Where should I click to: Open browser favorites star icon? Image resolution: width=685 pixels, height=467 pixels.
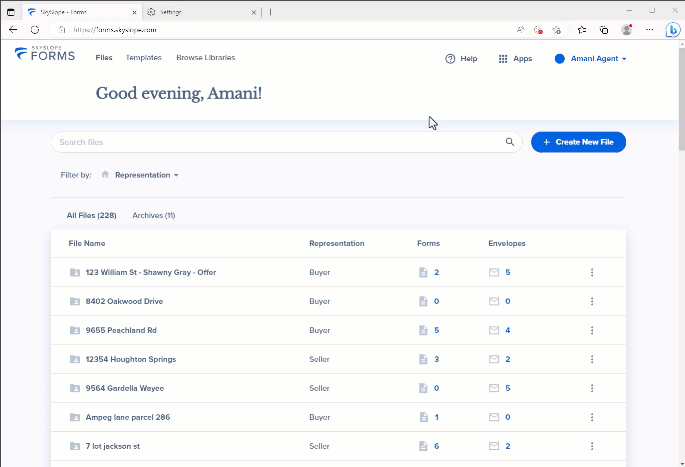click(582, 30)
